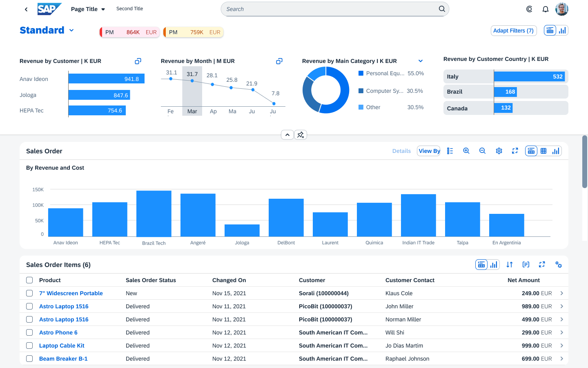Image resolution: width=588 pixels, height=368 pixels.
Task: Zoom out on the Sales Order chart
Action: click(x=482, y=151)
